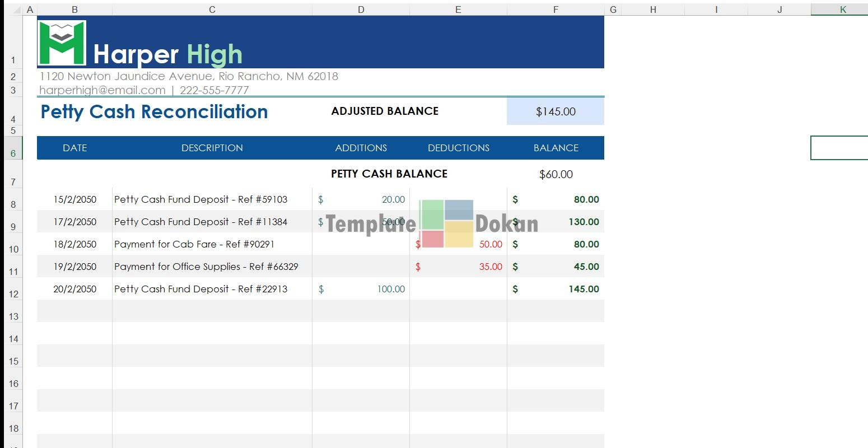The image size is (868, 448).
Task: Click the Payment for Cab Fare description
Action: (194, 244)
